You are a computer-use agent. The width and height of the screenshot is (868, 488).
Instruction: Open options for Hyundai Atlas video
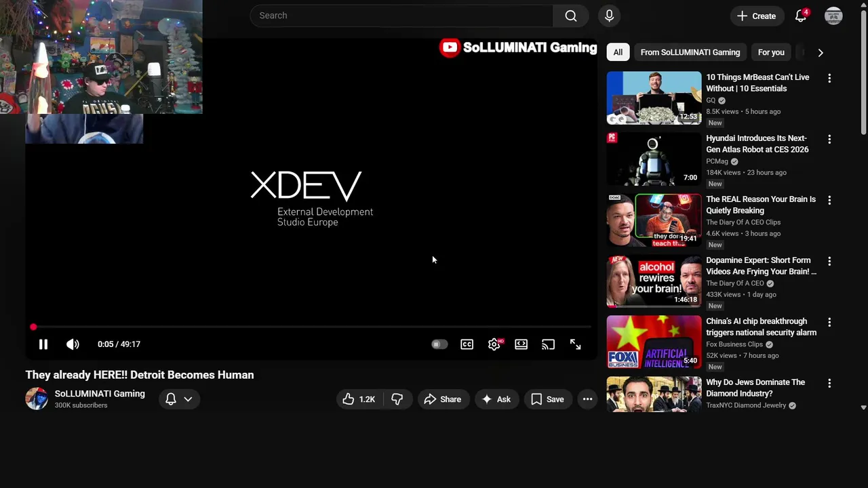(829, 140)
